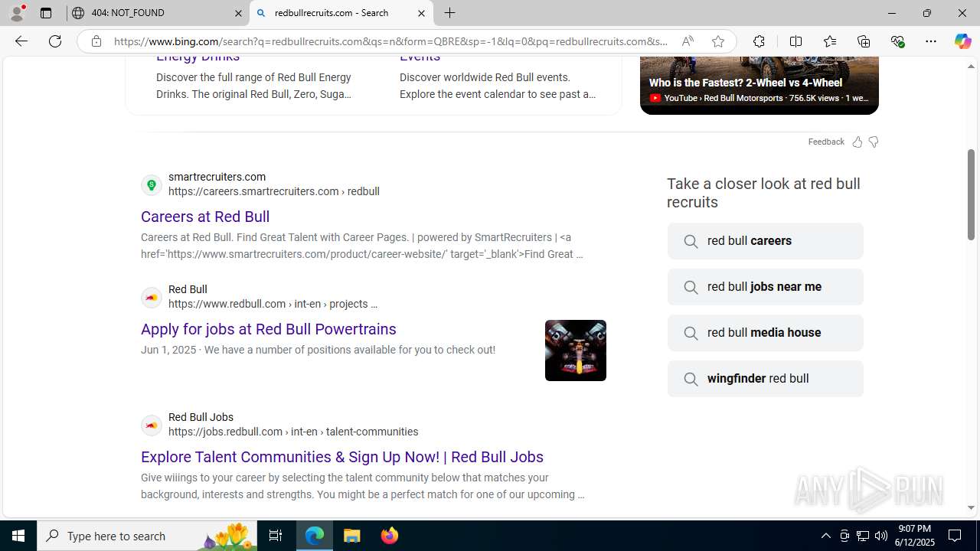Click the address bar URL
This screenshot has height=551, width=980.
pos(390,41)
